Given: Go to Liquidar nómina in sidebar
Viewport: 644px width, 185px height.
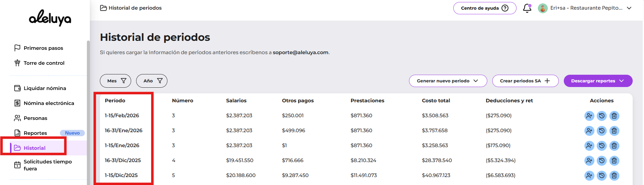Looking at the screenshot, I should click(45, 88).
